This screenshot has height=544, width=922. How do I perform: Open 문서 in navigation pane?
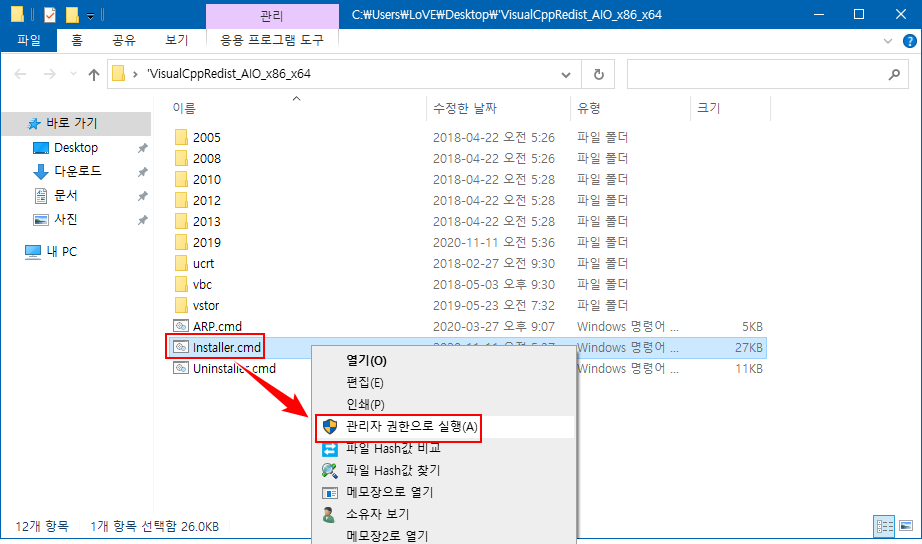tap(66, 195)
